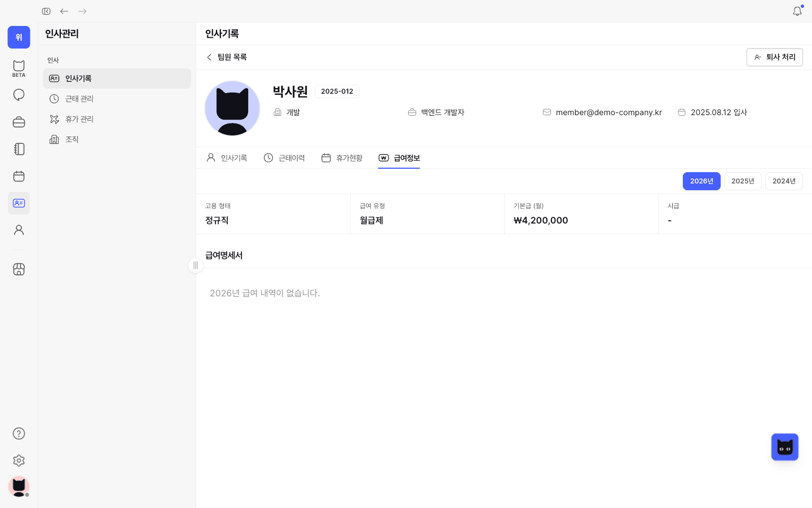812x508 pixels.
Task: Click the 2025.08.12 입사 date
Action: [x=719, y=112]
